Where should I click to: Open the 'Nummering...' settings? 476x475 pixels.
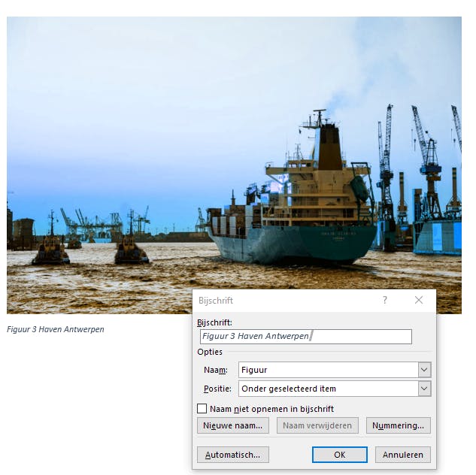(x=398, y=425)
